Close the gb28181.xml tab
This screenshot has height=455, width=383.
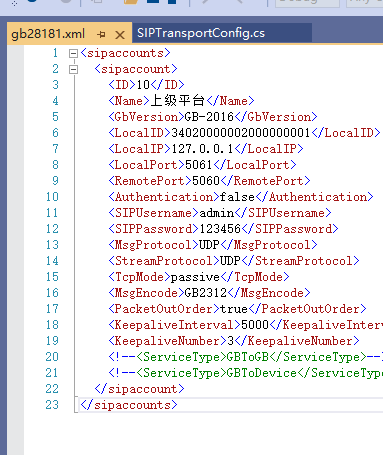tap(120, 35)
